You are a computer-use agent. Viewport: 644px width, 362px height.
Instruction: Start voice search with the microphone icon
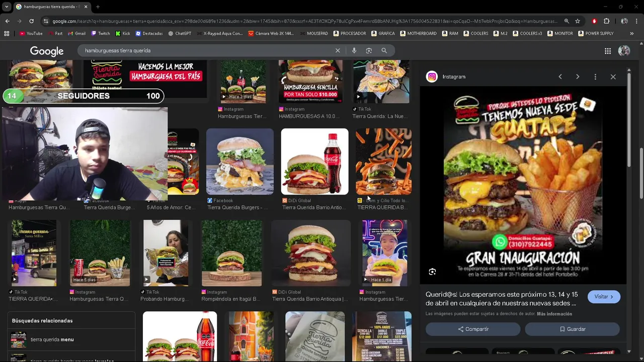click(x=354, y=51)
